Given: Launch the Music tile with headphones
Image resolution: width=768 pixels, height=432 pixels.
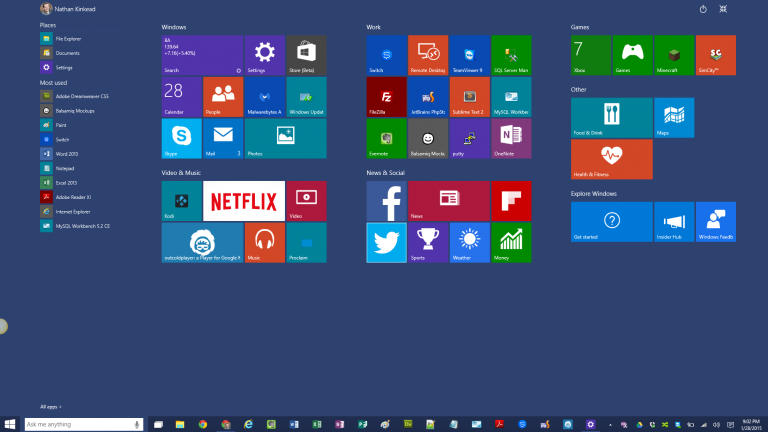Looking at the screenshot, I should (264, 242).
